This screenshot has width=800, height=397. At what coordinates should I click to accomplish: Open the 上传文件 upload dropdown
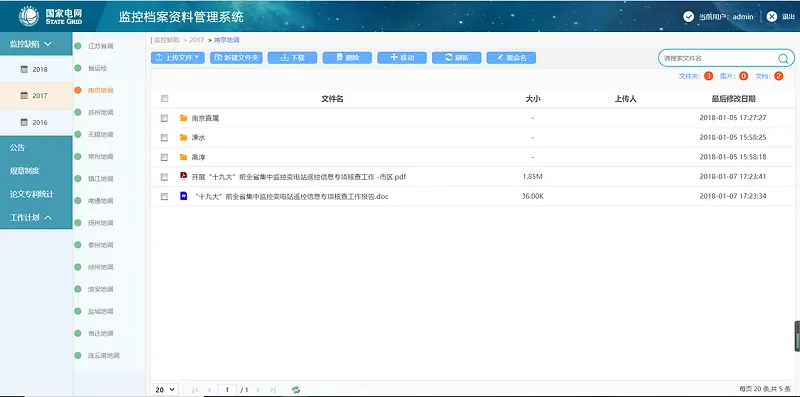(x=178, y=58)
